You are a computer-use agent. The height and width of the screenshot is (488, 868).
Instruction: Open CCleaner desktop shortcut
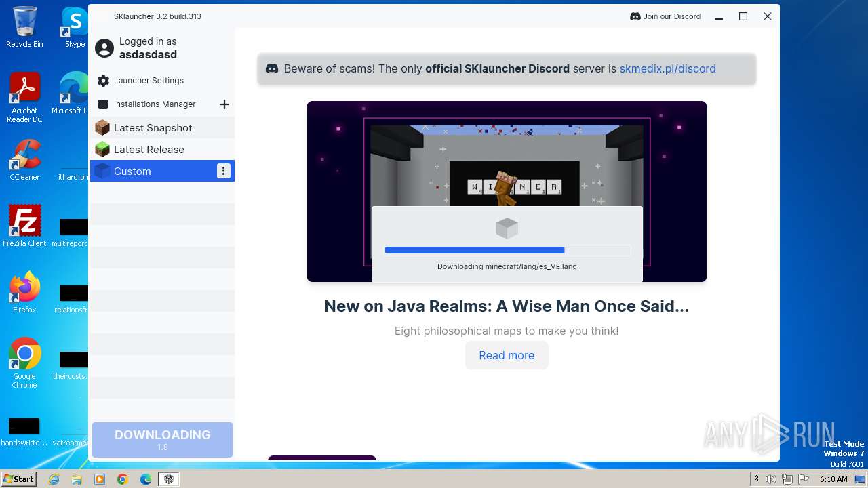(x=24, y=161)
